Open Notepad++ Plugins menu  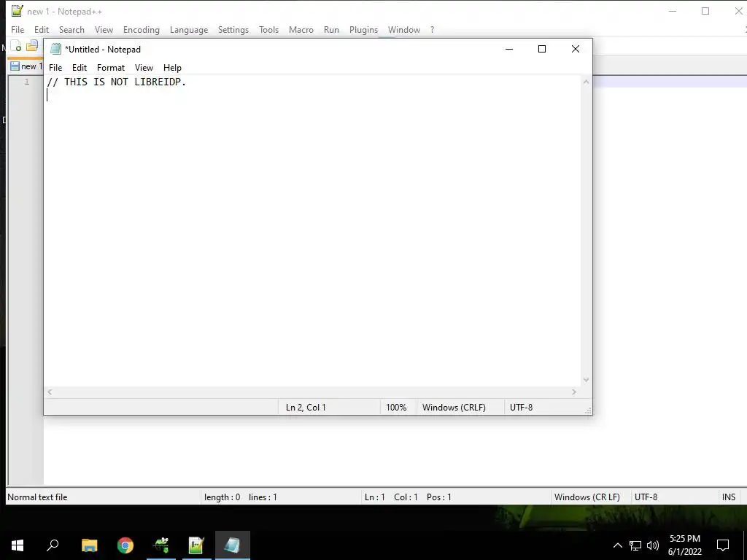[x=363, y=29]
